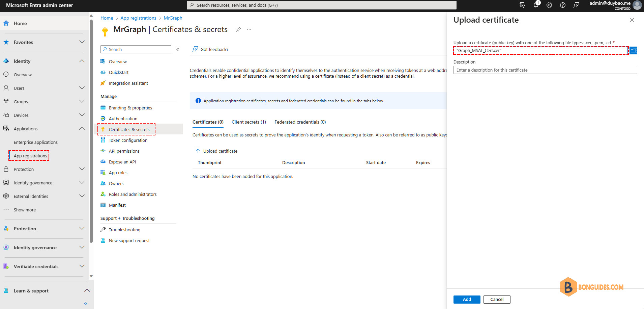Open Expose an API

pyautogui.click(x=122, y=162)
